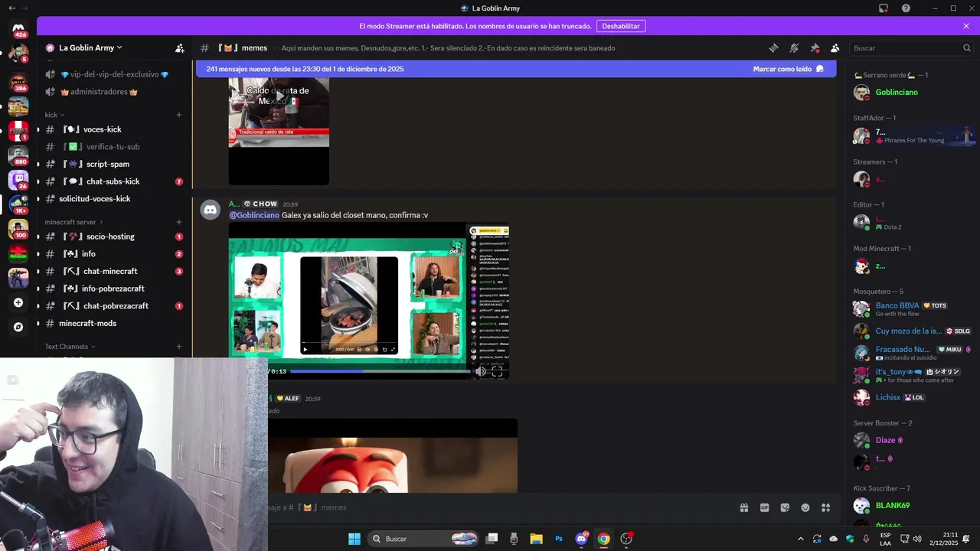Play the Galex video preview
Viewport: 980px width, 551px height.
coord(369,300)
